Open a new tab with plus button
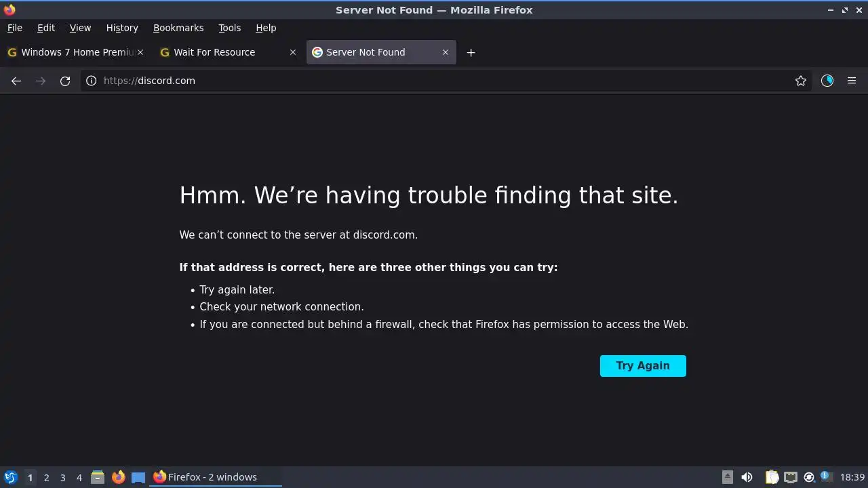This screenshot has width=868, height=488. pyautogui.click(x=471, y=52)
